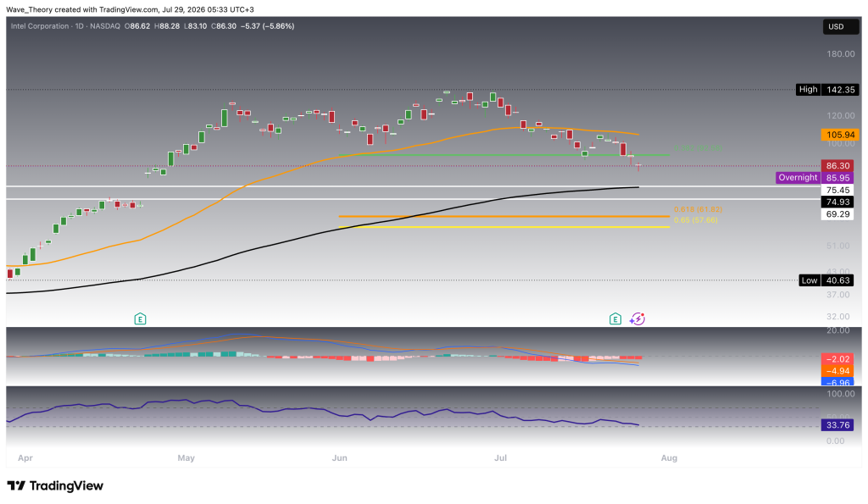Click the 180.00 price axis tick
Viewport: 868px width, 504px height.
point(841,53)
